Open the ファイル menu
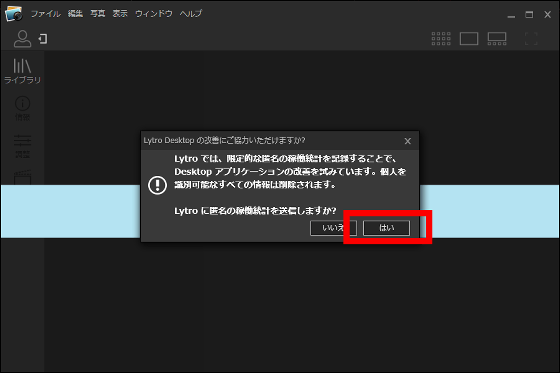 46,14
